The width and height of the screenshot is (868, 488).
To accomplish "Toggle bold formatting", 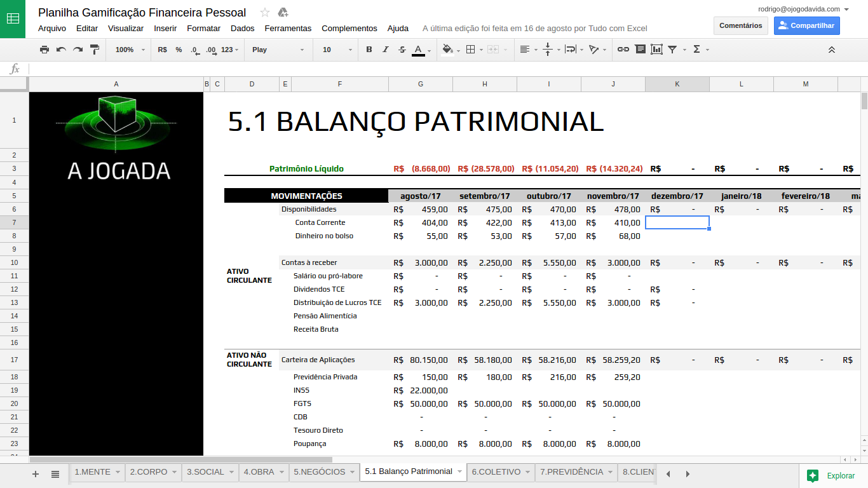I will point(369,50).
